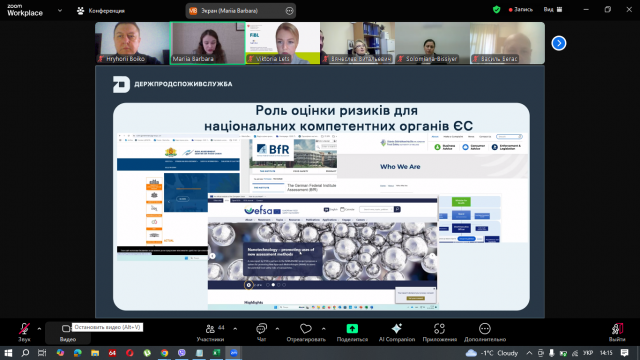
Task: Open Windows taskbar search
Action: (x=25, y=353)
